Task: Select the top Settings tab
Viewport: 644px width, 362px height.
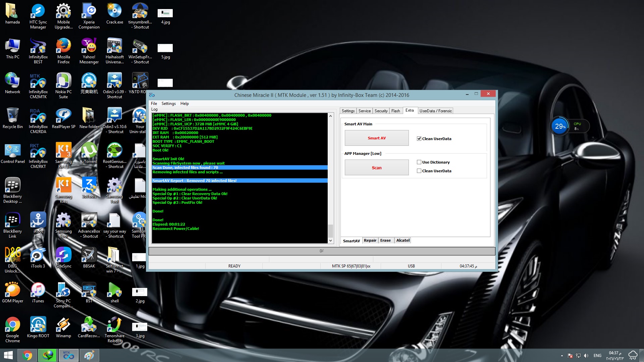Action: 348,111
